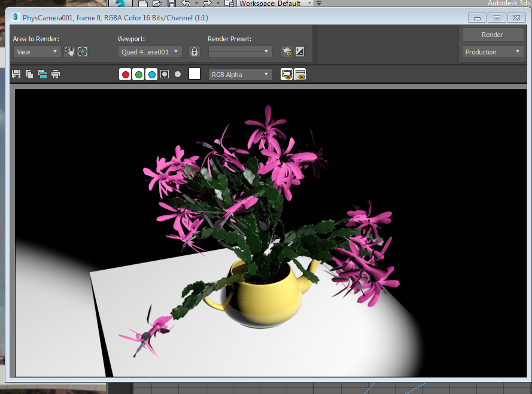Image resolution: width=532 pixels, height=394 pixels.
Task: Expand the undo history arrow
Action: click(196, 4)
